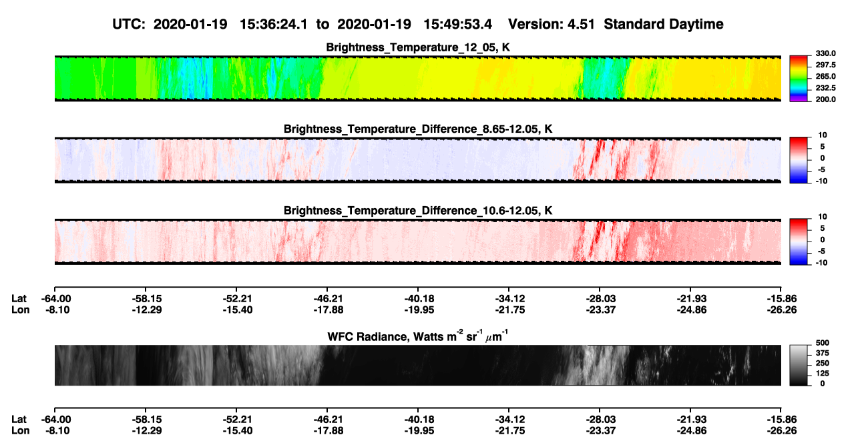The width and height of the screenshot is (868, 445).
Task: Click the 'Lat' row label beneath the WFC Radiance panel
Action: (19, 419)
